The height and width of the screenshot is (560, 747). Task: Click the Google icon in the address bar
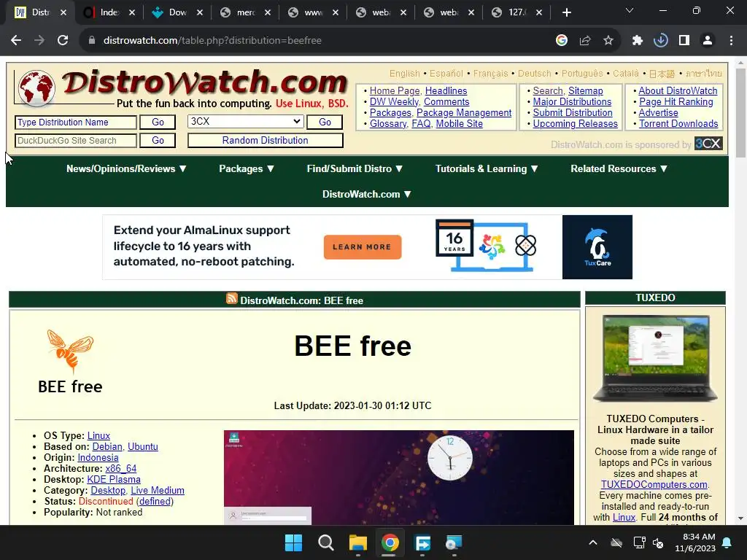(x=562, y=41)
